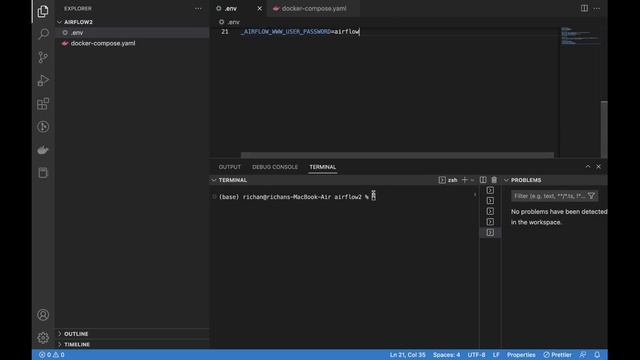The width and height of the screenshot is (640, 360).
Task: Click Explorer more actions ellipsis
Action: [x=198, y=9]
